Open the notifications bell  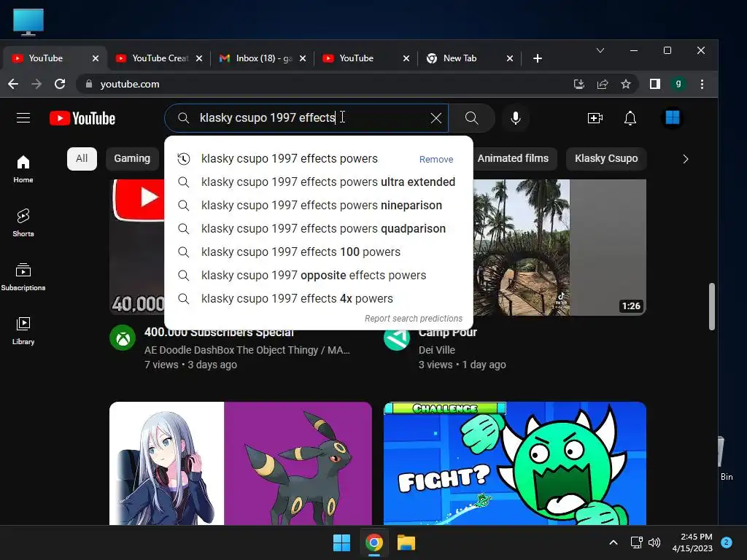(x=630, y=118)
